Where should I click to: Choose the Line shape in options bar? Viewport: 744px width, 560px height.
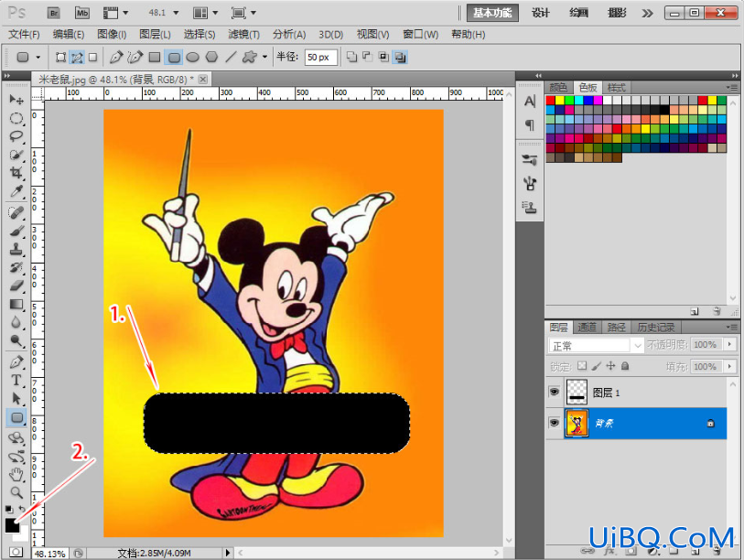(231, 58)
